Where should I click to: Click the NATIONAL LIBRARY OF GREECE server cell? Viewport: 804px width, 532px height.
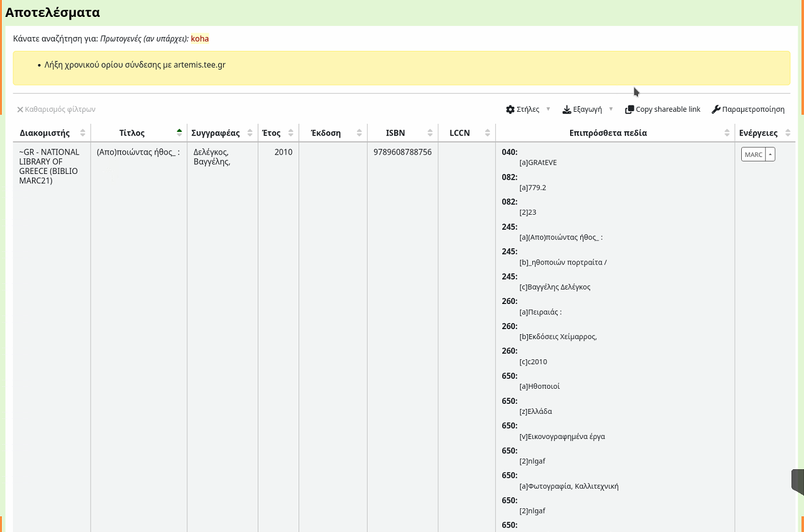50,166
